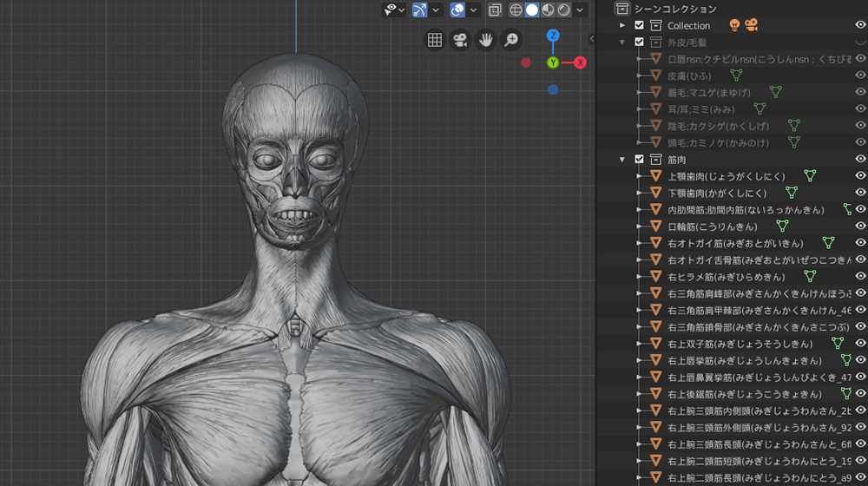Select 右上腕三頭筋内側頭 row in outliner
Screen dimensions: 868x486
pos(759,410)
